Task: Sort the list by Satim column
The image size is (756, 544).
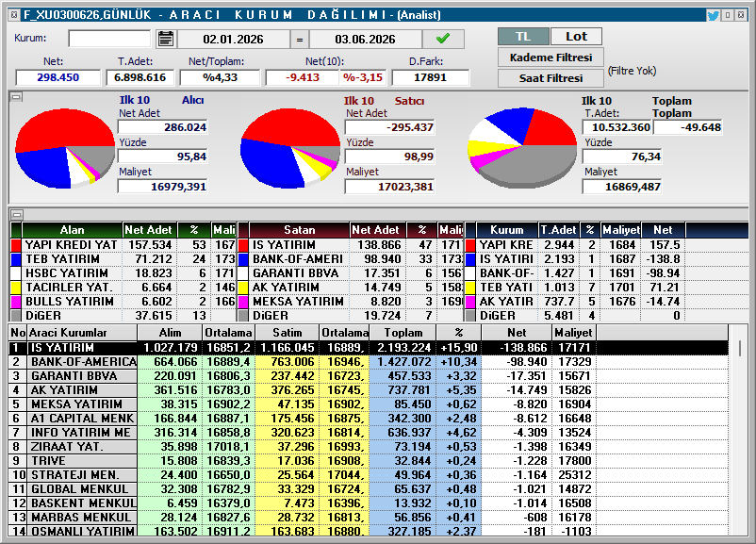Action: point(287,333)
